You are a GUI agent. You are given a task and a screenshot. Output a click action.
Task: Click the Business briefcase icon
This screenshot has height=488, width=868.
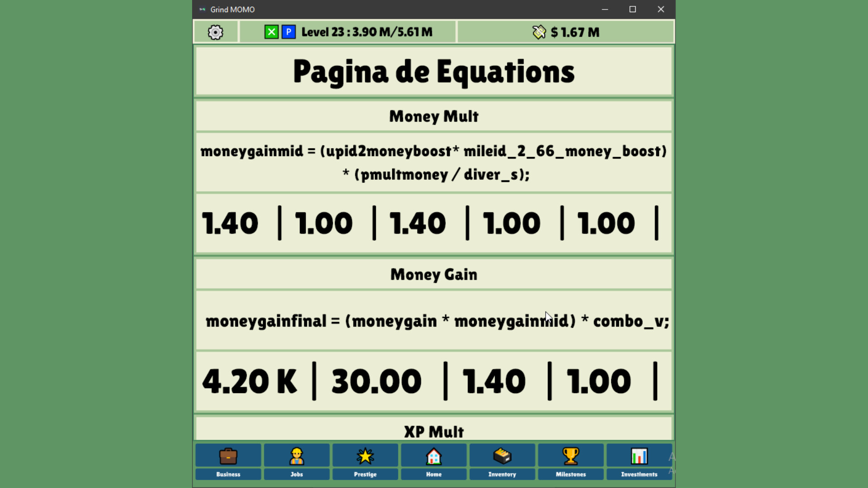pos(228,456)
